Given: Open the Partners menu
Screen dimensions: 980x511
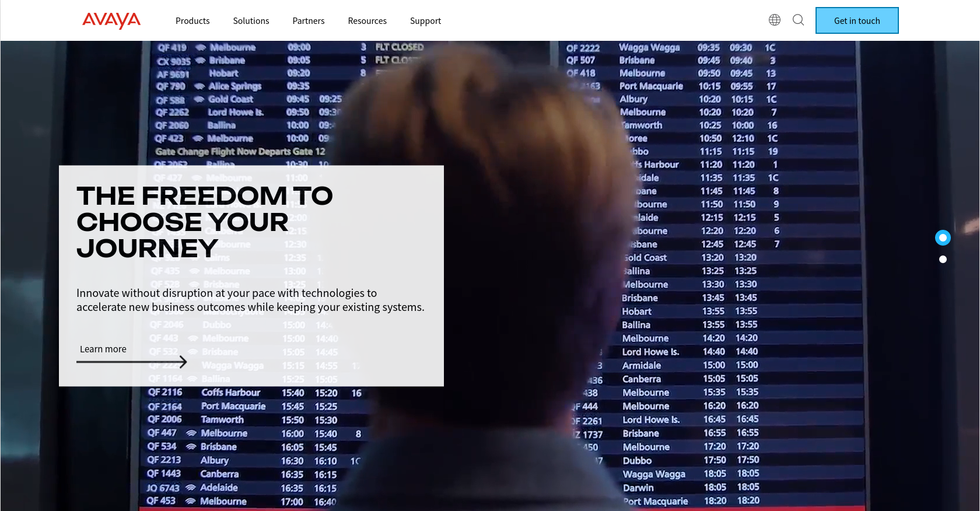Looking at the screenshot, I should (x=309, y=21).
